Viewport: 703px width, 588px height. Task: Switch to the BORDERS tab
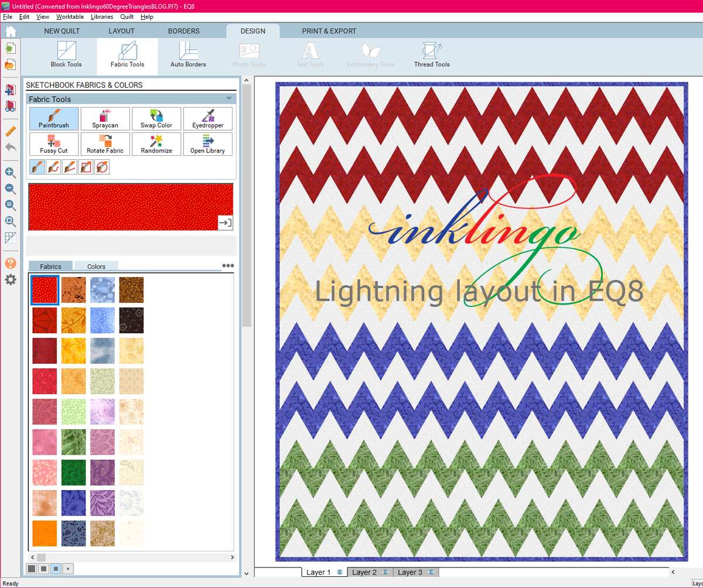[184, 31]
